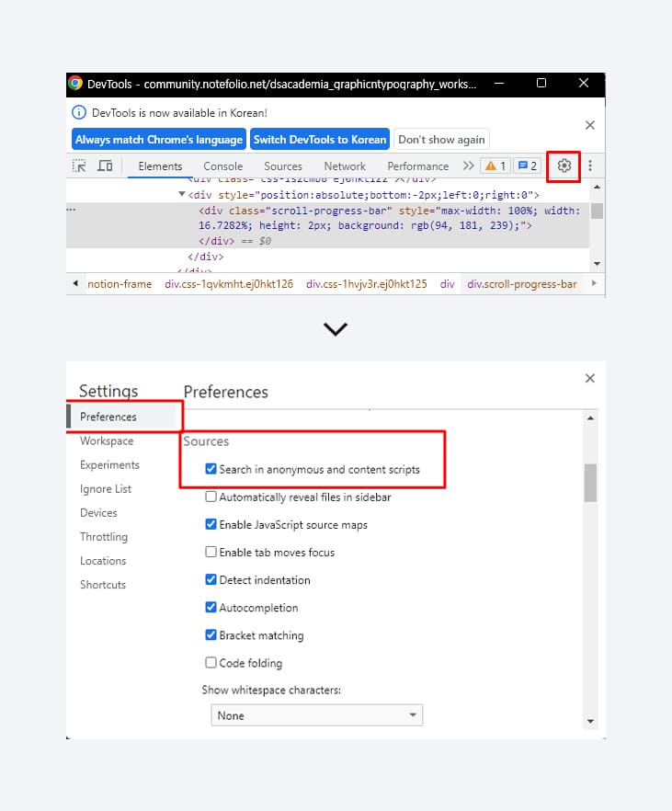The width and height of the screenshot is (672, 811).
Task: Click Don't show again
Action: (x=441, y=140)
